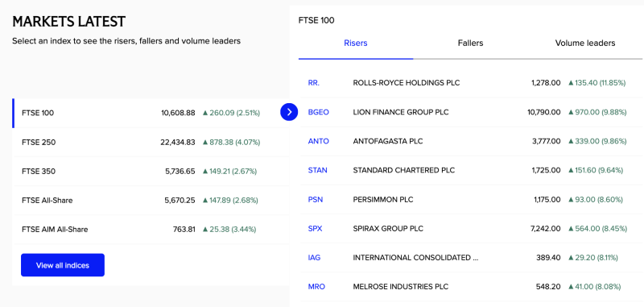Click the FTSE 100 value 10,608.88

click(x=178, y=113)
